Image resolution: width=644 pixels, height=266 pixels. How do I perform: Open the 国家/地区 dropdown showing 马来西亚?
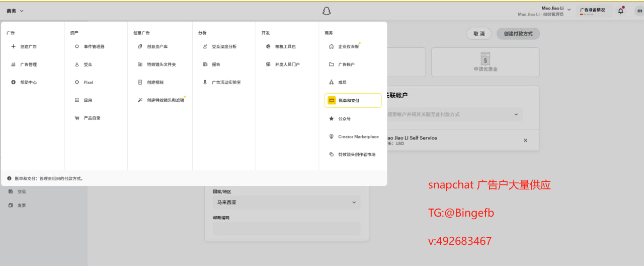(286, 203)
